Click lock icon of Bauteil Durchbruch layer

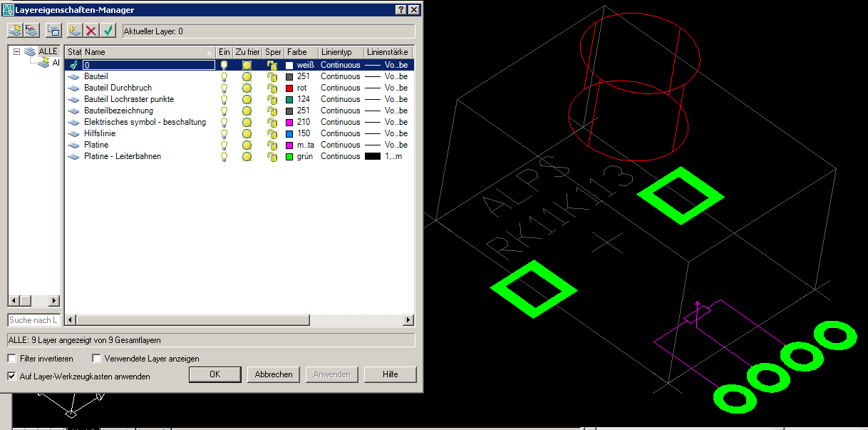pyautogui.click(x=272, y=88)
